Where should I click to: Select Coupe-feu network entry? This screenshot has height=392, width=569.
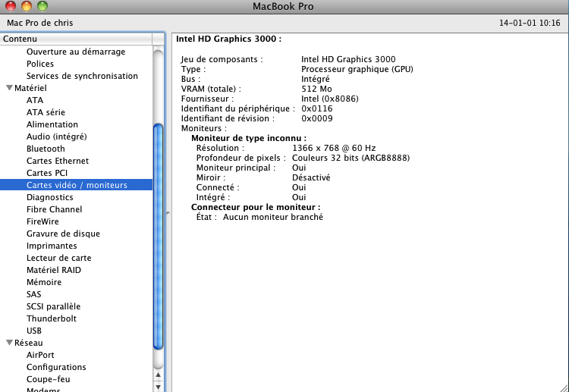(x=49, y=379)
